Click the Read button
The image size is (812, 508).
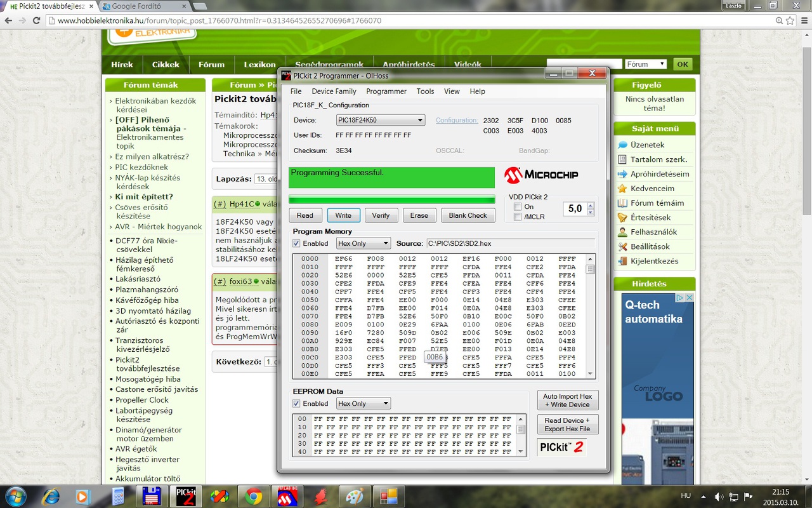pos(304,215)
